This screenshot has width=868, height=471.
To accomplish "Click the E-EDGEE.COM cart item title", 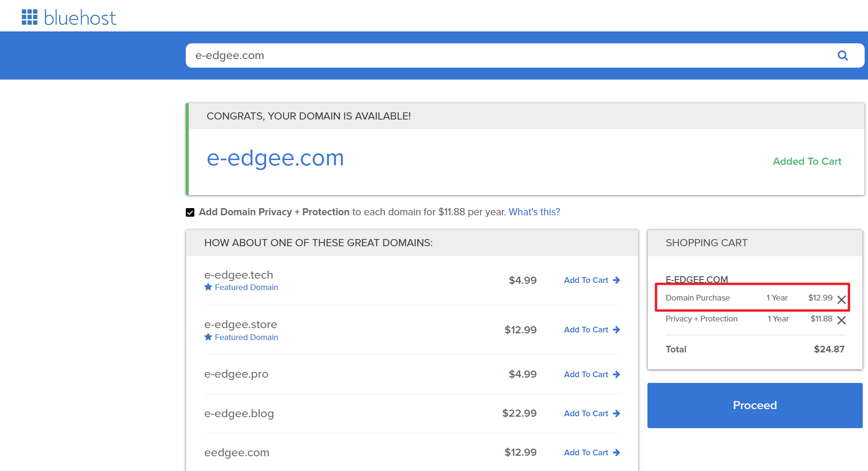I will click(696, 280).
